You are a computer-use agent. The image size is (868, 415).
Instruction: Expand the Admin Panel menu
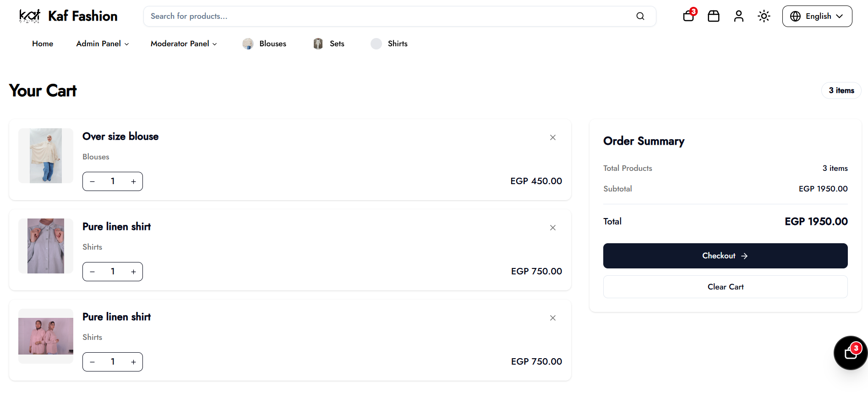coord(103,44)
